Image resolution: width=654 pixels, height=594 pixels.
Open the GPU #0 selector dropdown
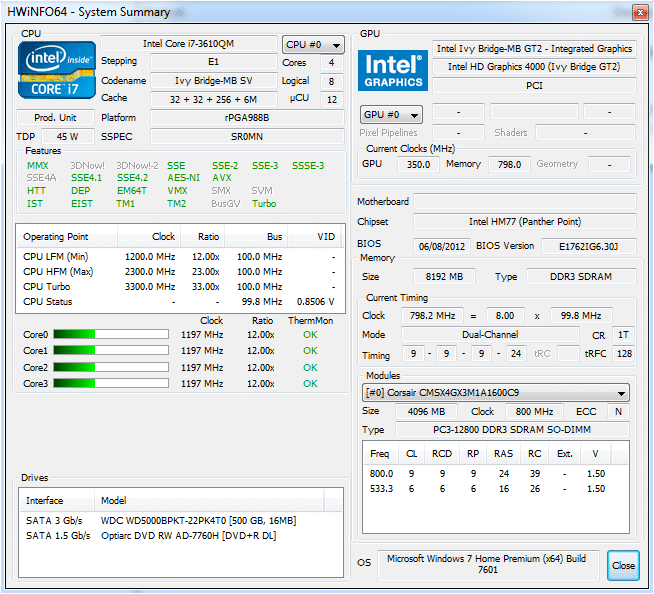point(391,115)
